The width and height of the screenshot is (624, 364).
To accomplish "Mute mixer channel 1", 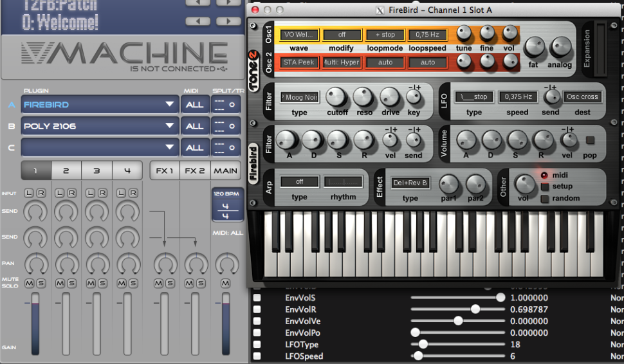I will (30, 283).
